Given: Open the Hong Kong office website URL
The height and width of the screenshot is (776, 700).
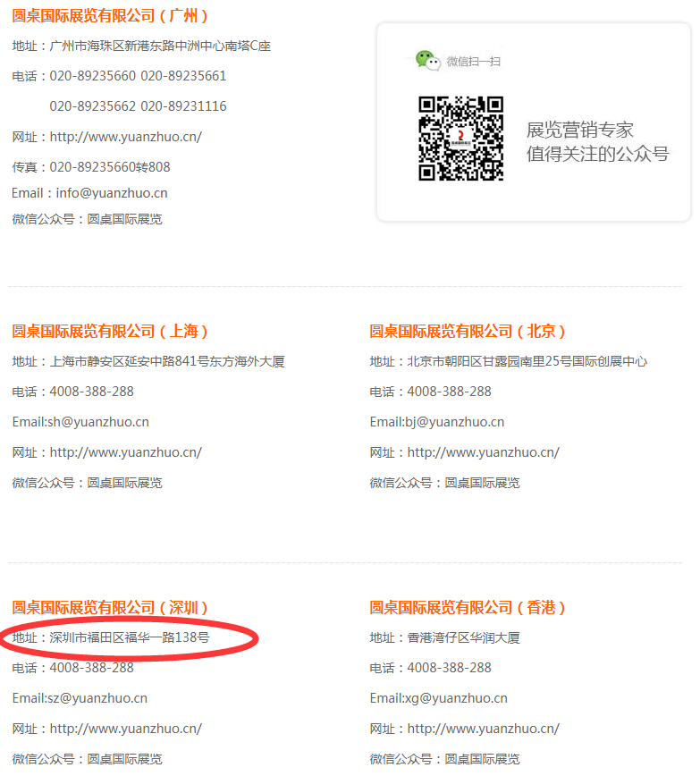Looking at the screenshot, I should [483, 729].
